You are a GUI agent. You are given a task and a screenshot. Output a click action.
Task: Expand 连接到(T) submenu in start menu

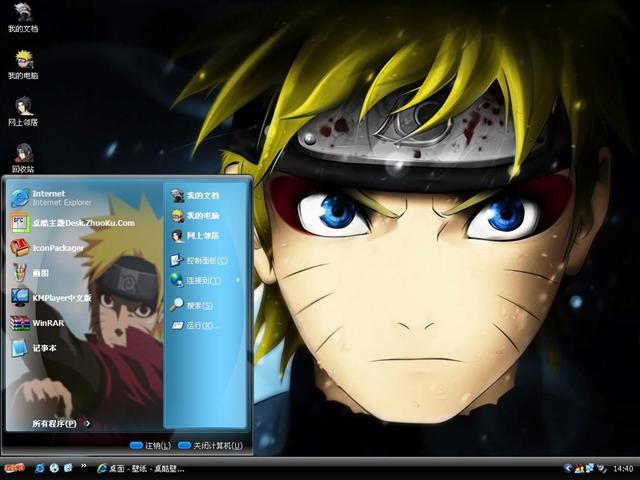(204, 280)
